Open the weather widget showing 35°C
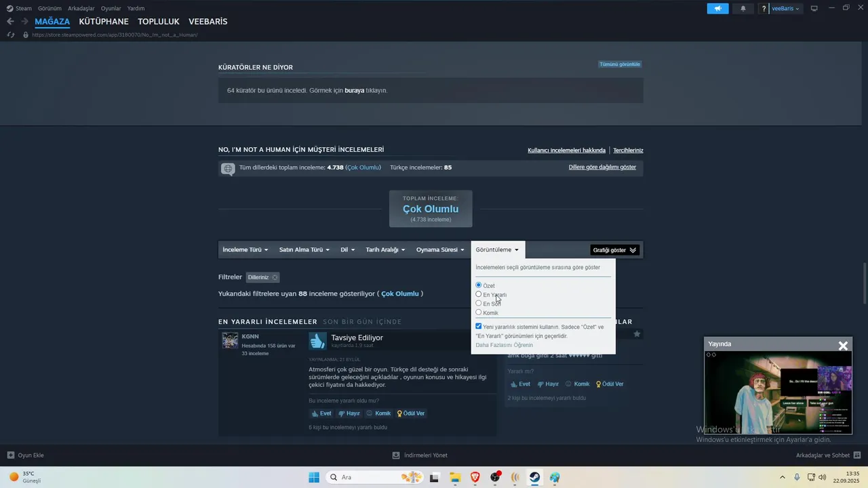 (24, 477)
